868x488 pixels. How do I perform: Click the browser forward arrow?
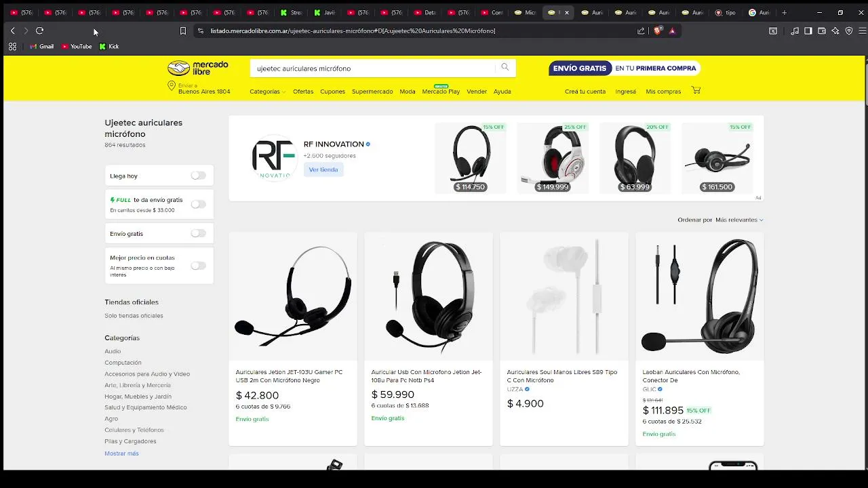click(x=26, y=30)
